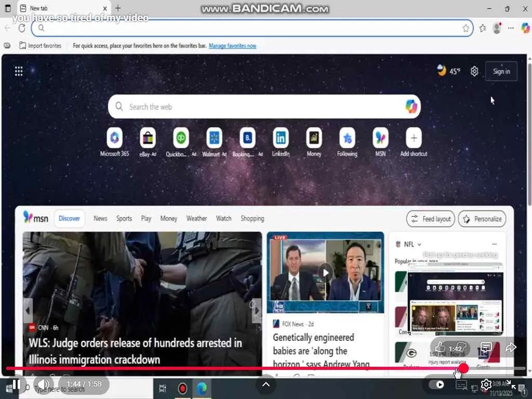Screen dimensions: 532x399
Task: Click the red record icon in taskbar
Action: 182,388
